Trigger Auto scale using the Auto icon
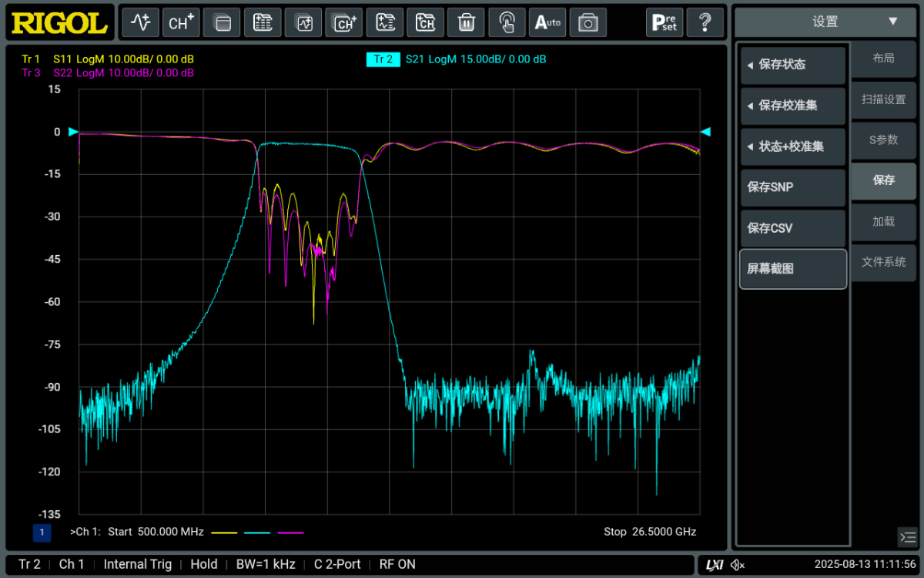 547,22
